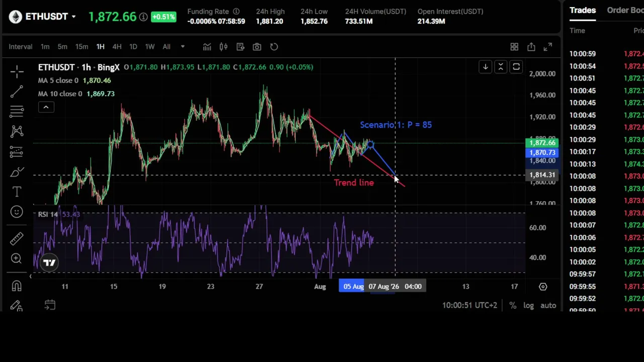Click the ETHUSDT · 1h · BingX chart title
The height and width of the screenshot is (362, 644).
tap(79, 67)
